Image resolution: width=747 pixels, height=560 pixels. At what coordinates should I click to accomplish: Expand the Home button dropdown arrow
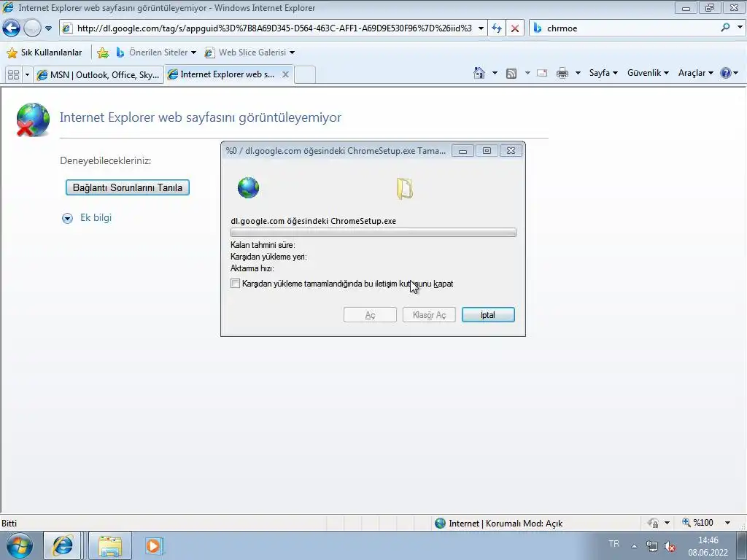pyautogui.click(x=495, y=73)
